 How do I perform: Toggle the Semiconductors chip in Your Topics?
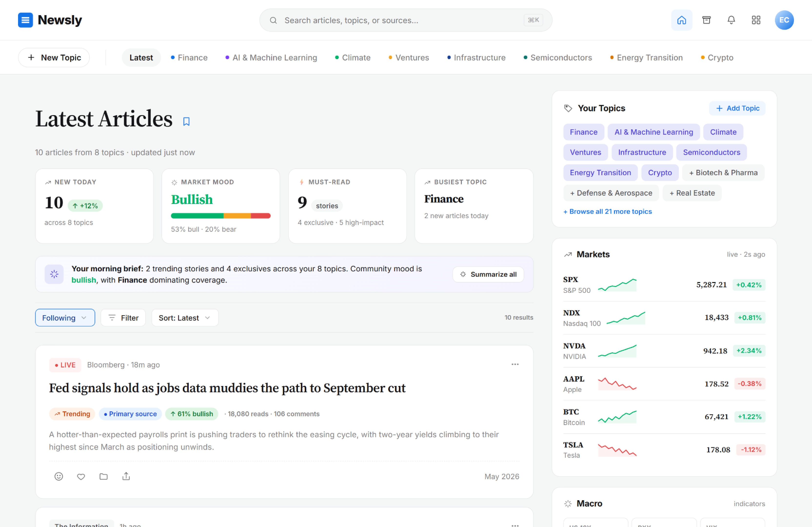coord(711,152)
